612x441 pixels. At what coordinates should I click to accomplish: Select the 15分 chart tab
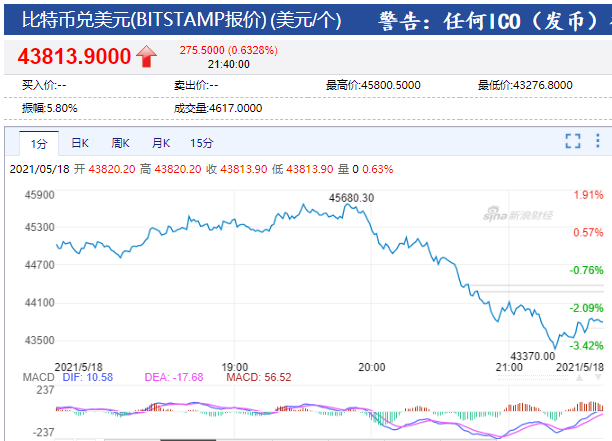(202, 143)
